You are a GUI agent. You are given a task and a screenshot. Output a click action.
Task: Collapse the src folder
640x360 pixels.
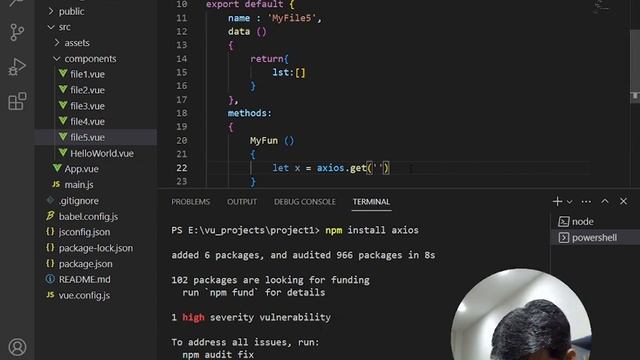click(x=51, y=27)
